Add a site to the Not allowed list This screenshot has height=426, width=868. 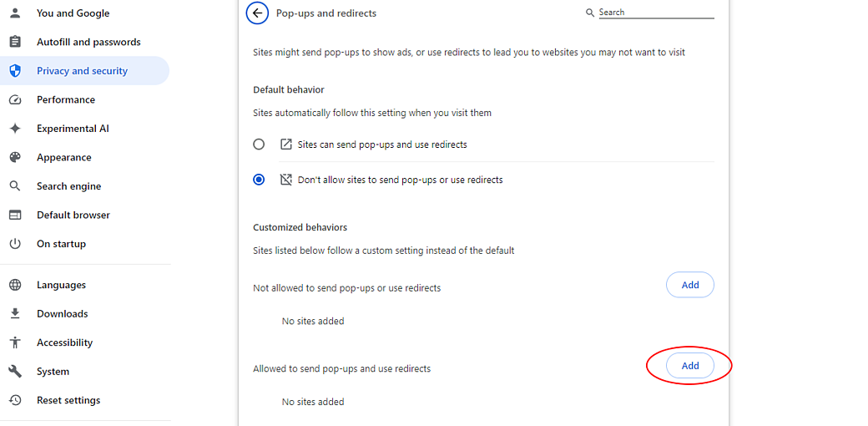[689, 285]
